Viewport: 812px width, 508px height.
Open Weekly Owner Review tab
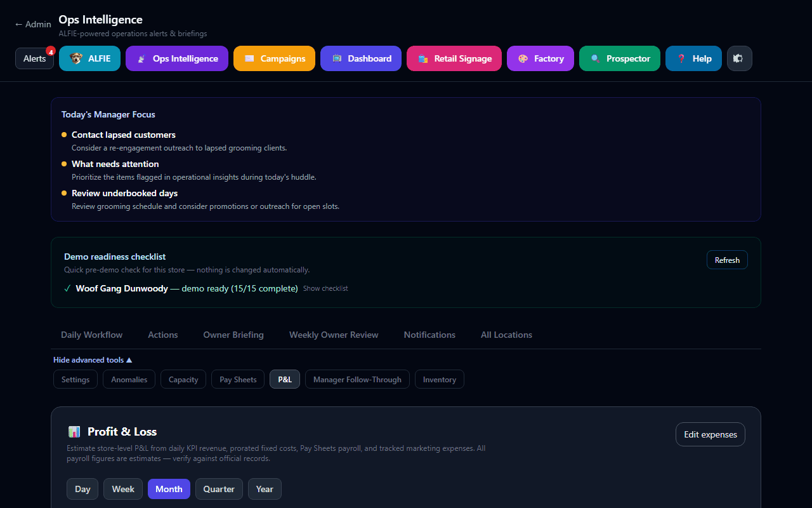(x=334, y=335)
